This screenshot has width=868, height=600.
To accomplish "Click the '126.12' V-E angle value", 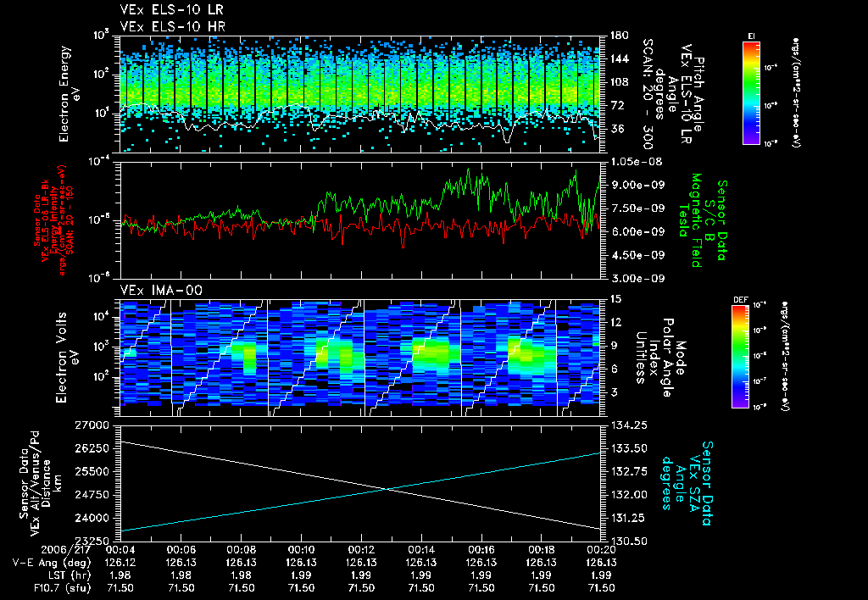I will click(120, 563).
